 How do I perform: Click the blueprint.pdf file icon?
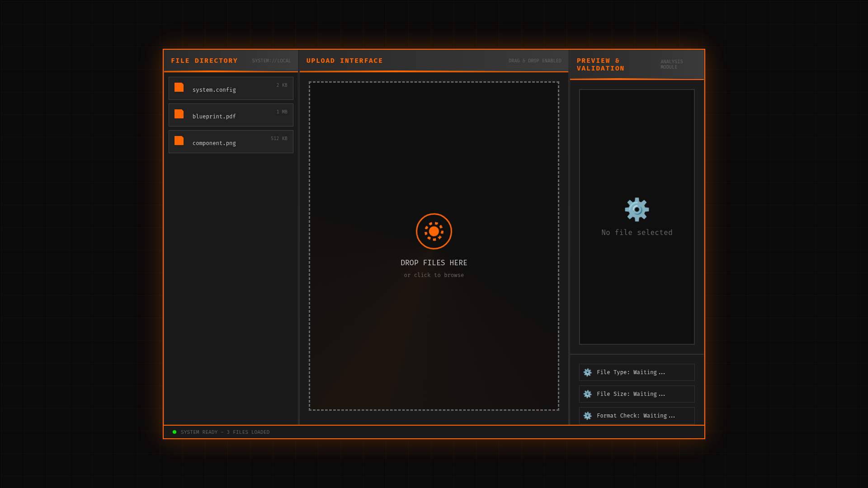pos(179,114)
